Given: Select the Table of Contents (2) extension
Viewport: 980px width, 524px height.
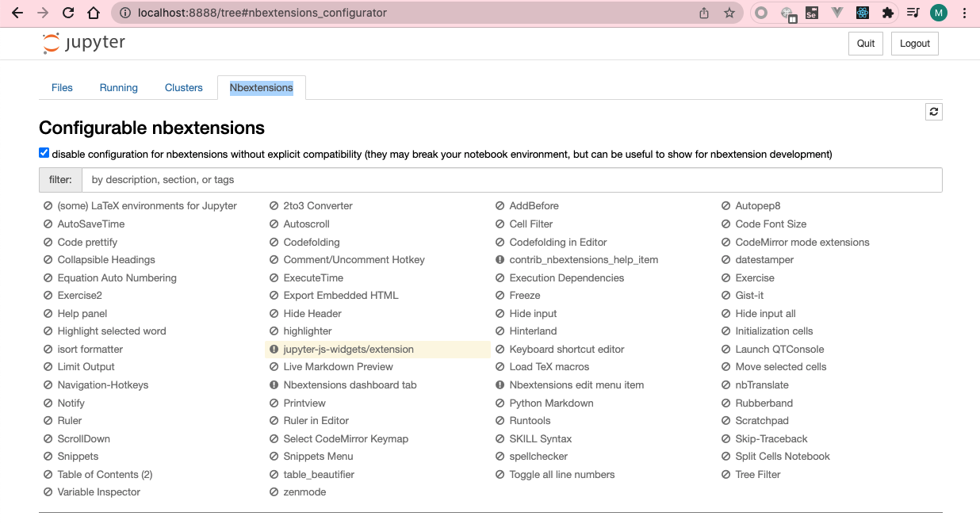Looking at the screenshot, I should coord(105,475).
